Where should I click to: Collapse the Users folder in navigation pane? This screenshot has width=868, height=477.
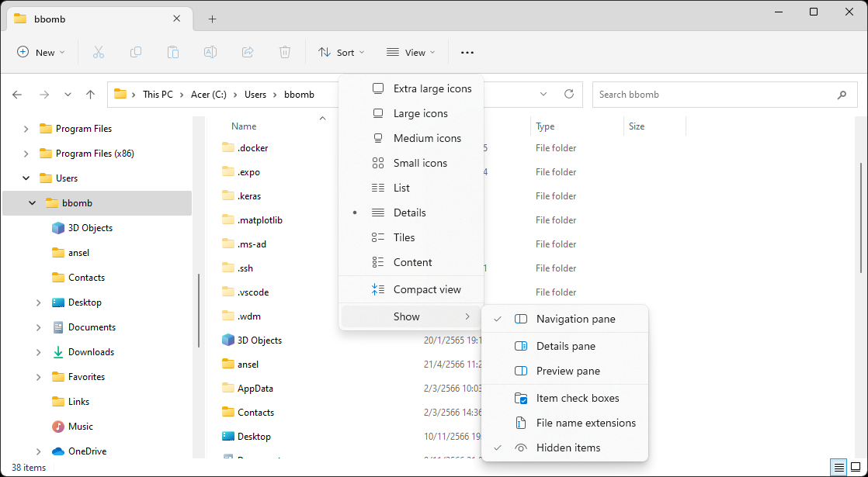pos(26,178)
